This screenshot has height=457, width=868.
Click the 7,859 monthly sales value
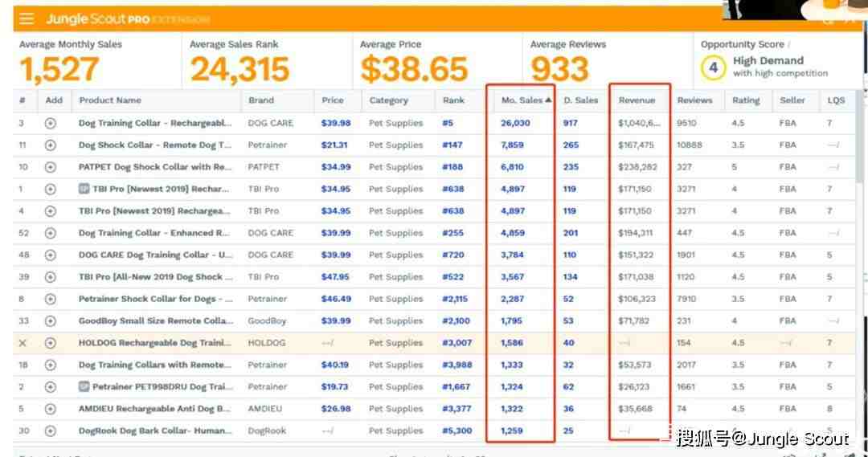pyautogui.click(x=512, y=145)
